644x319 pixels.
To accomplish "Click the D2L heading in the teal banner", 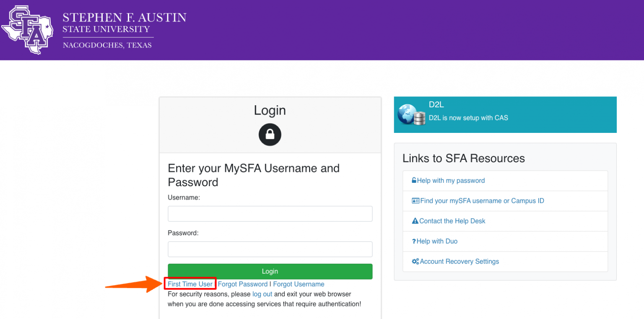I will (436, 105).
